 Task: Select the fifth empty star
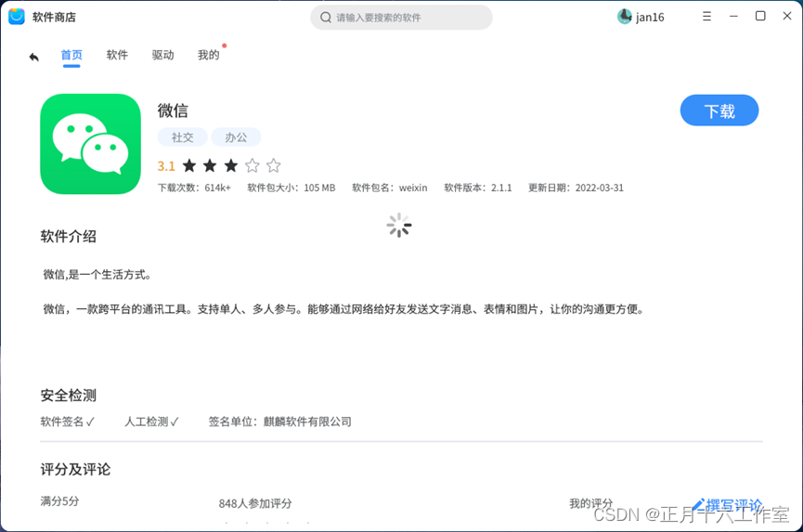point(274,165)
